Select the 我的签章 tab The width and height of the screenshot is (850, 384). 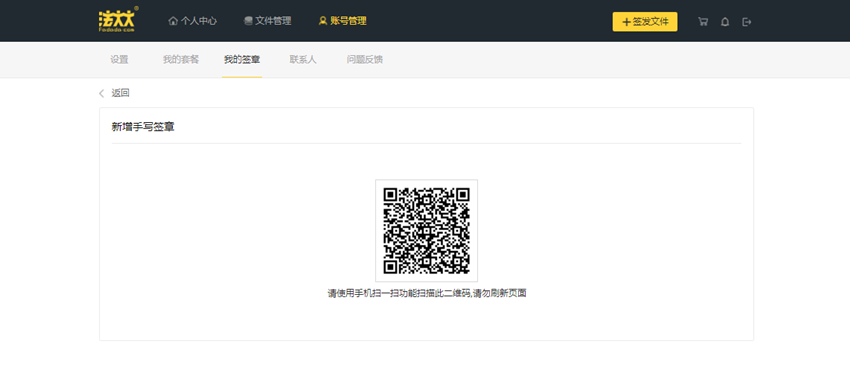click(242, 60)
